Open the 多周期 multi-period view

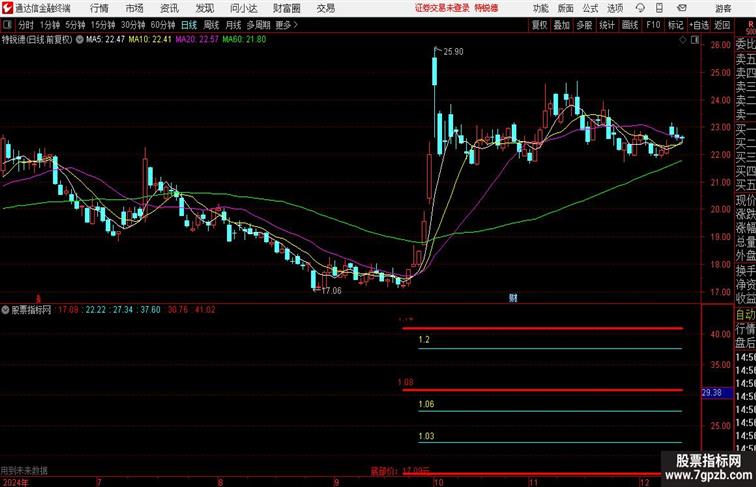pos(259,25)
